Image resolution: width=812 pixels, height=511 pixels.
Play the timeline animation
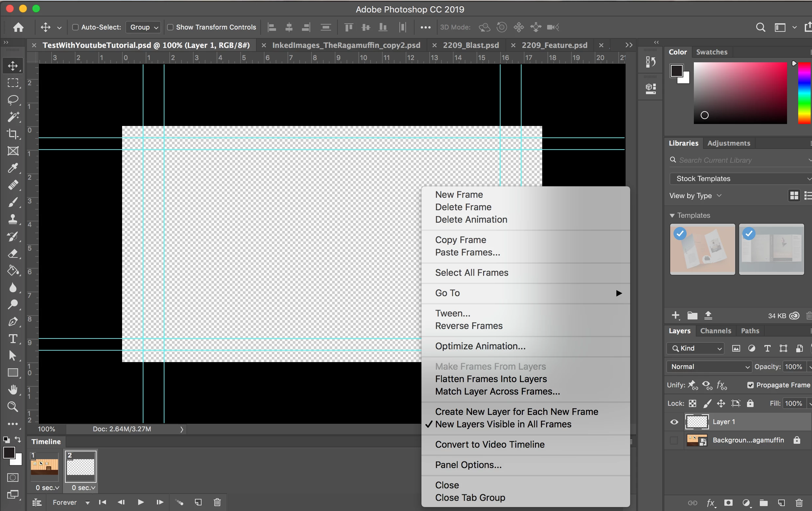coord(140,502)
